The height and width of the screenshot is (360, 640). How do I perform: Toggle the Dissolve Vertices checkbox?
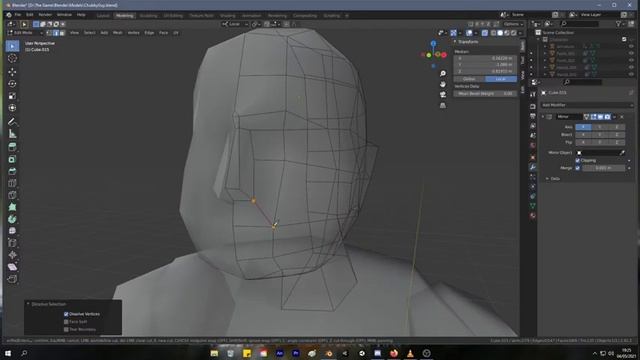click(66, 314)
